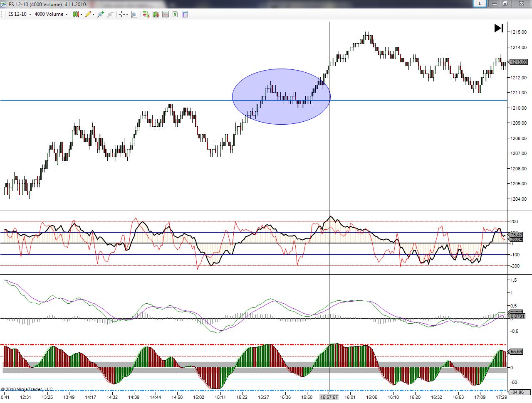This screenshot has height=403, width=532.
Task: Click the 36,64 indicator value label
Action: [x=516, y=239]
